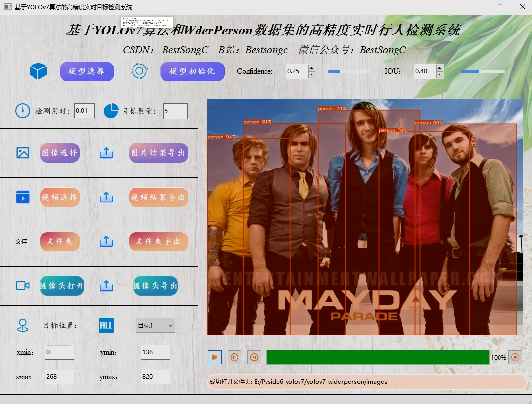Viewport: 532px width, 404px height.
Task: Click the B站: Bestsongc text
Action: tap(253, 50)
